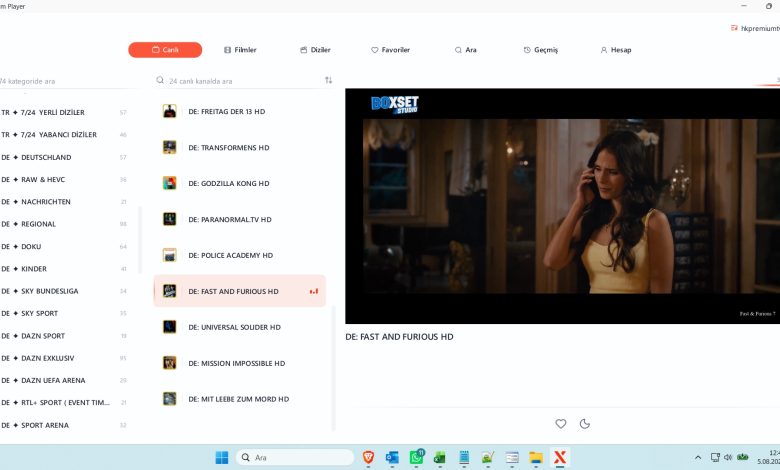Open the Diziler tab
Screen dimensions: 780x470
pyautogui.click(x=315, y=50)
